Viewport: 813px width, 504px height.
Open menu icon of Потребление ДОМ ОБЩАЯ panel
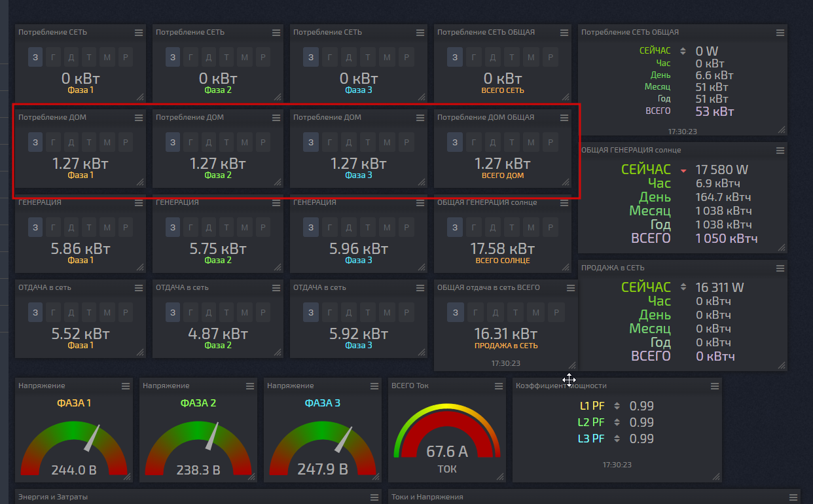564,117
